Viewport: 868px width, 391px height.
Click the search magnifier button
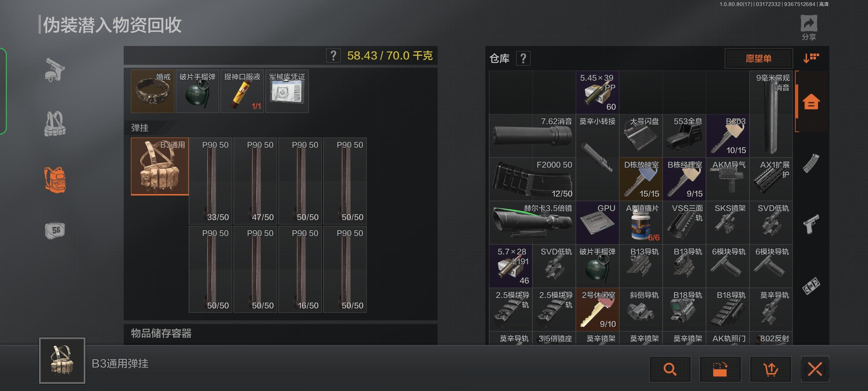[x=670, y=369]
